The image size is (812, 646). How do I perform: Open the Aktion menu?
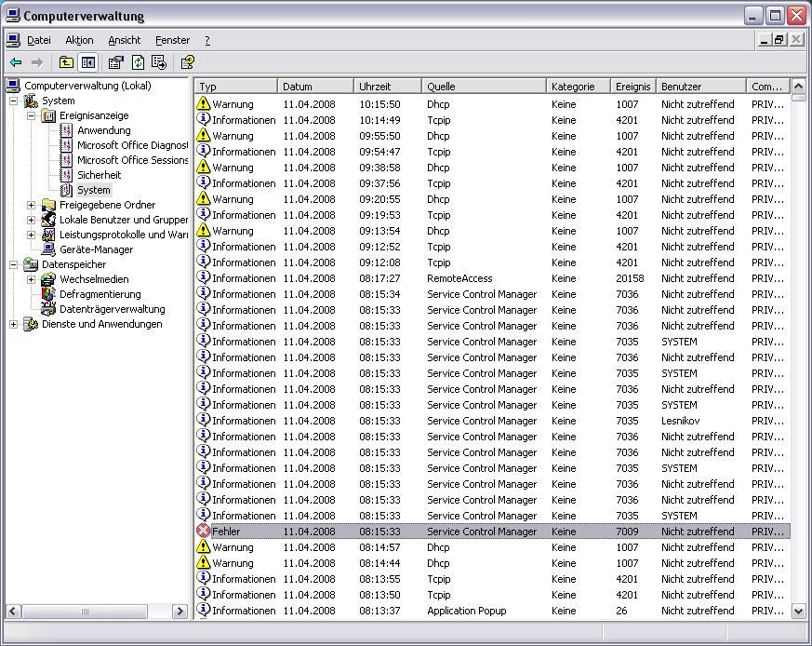coord(79,40)
